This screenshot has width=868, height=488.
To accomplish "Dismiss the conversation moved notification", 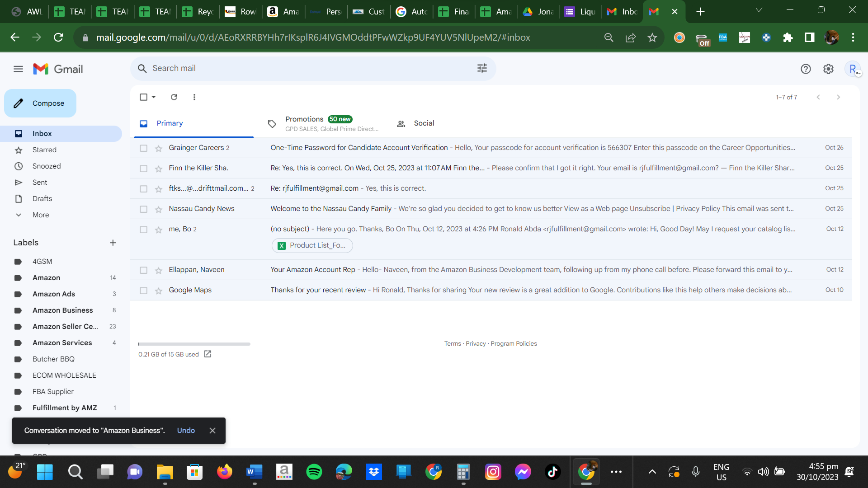I will coord(212,431).
